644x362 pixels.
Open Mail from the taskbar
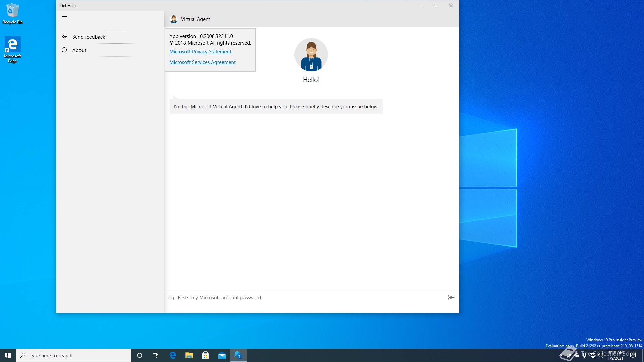tap(222, 355)
